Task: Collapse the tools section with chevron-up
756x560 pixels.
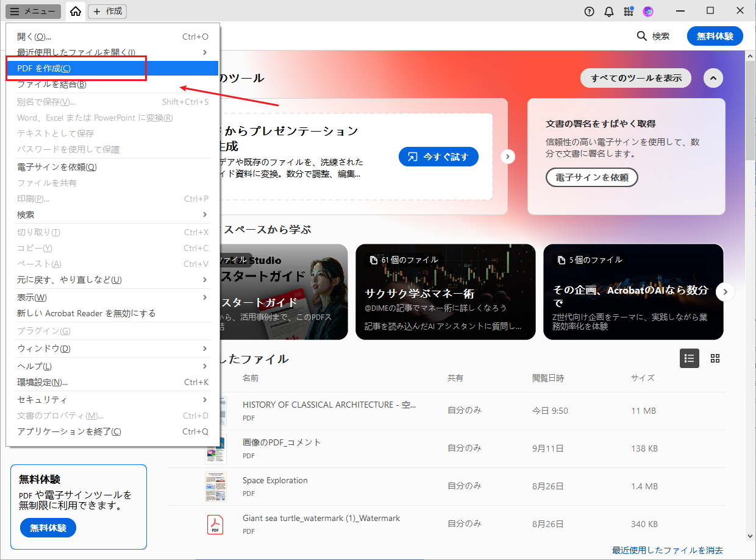Action: coord(713,78)
